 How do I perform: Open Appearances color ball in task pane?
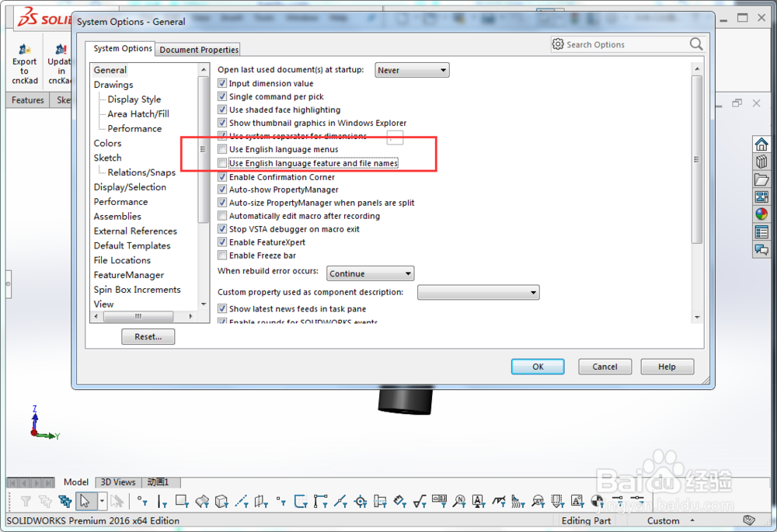761,214
